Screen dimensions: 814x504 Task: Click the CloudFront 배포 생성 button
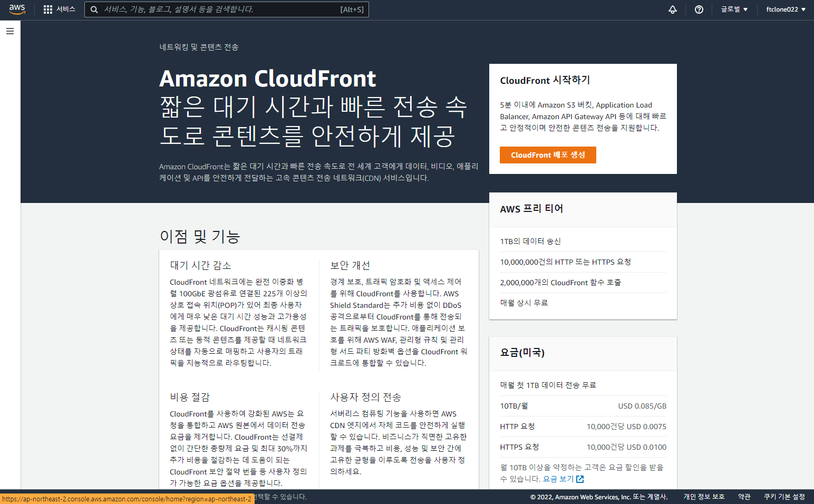tap(548, 155)
